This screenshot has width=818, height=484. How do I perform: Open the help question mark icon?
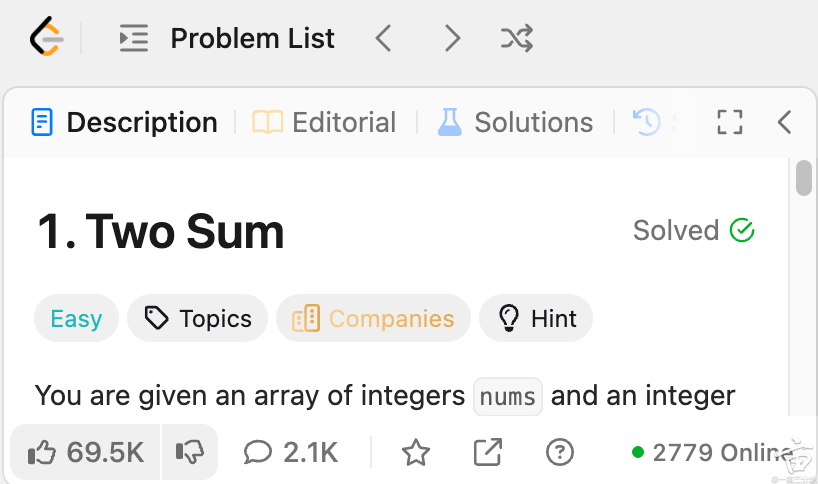pos(560,452)
